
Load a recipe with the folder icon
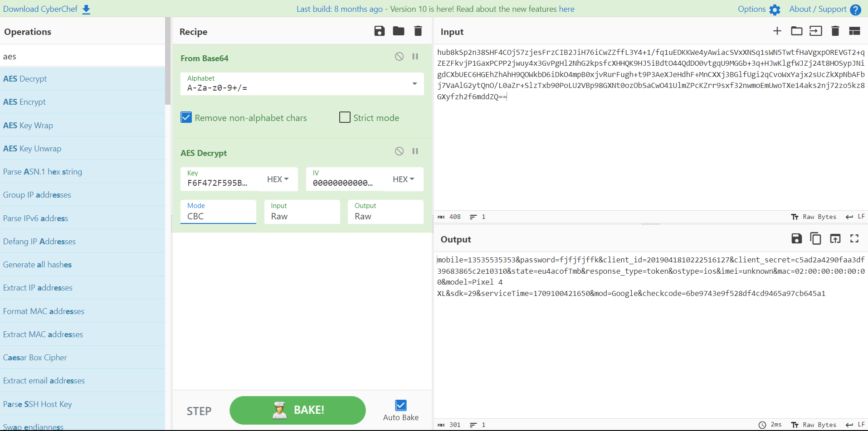399,31
